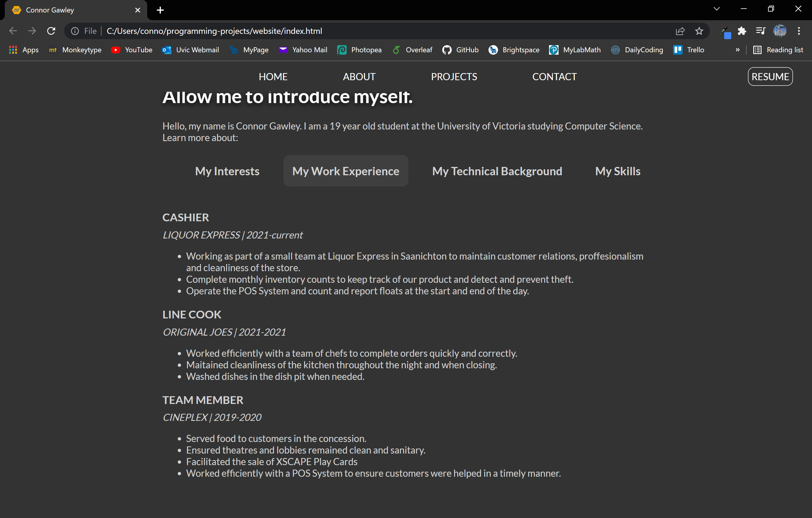
Task: Reload the current page
Action: click(x=51, y=31)
